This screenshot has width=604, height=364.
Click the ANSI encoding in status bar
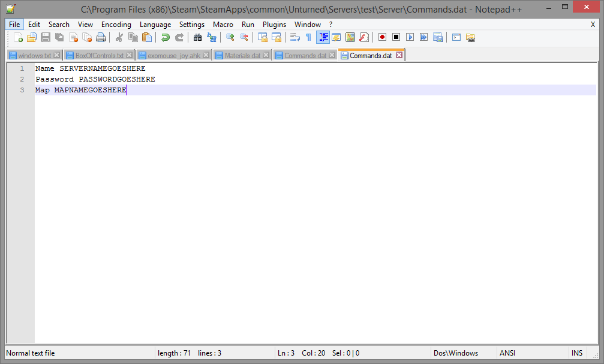[507, 353]
